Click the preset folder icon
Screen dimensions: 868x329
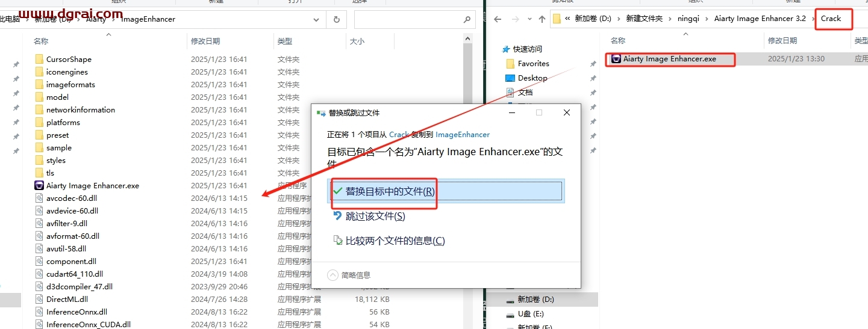[x=39, y=135]
